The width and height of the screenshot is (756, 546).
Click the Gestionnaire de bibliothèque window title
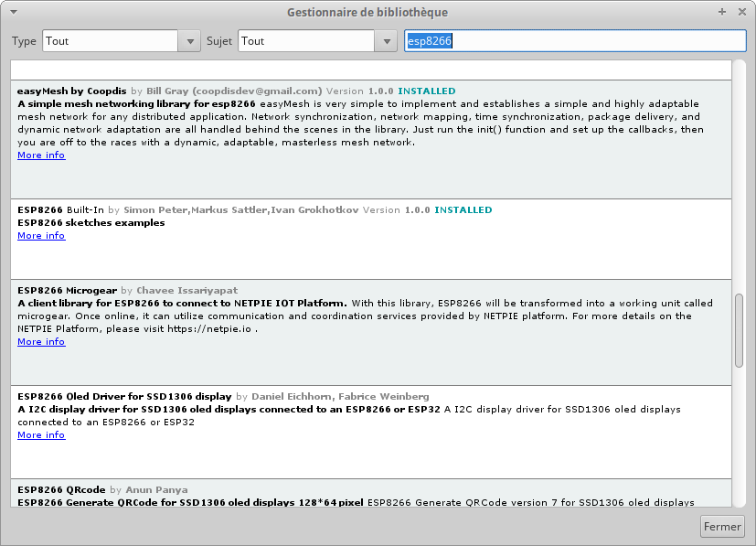(x=367, y=12)
